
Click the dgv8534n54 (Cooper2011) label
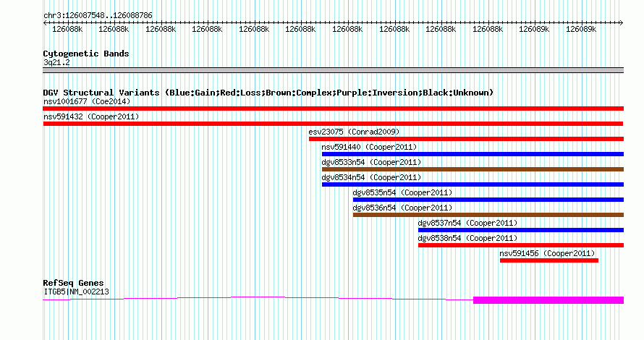pyautogui.click(x=371, y=177)
